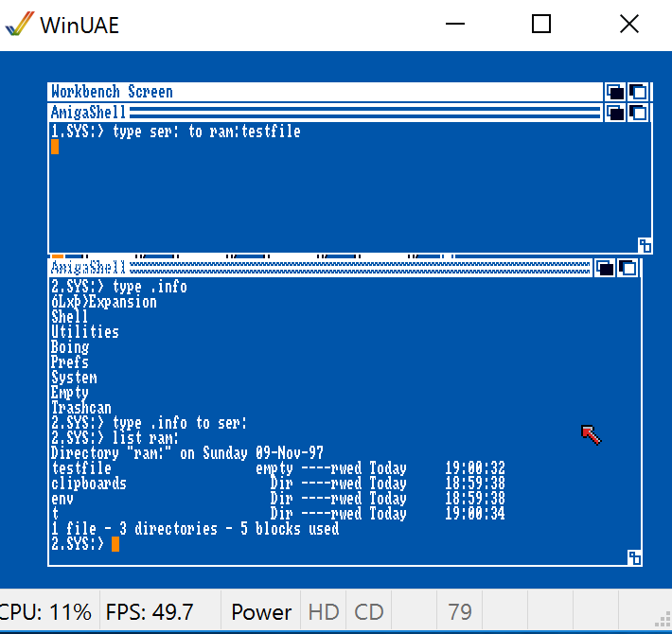Click the 'Empty' output line
This screenshot has height=634, width=672.
pyautogui.click(x=70, y=393)
